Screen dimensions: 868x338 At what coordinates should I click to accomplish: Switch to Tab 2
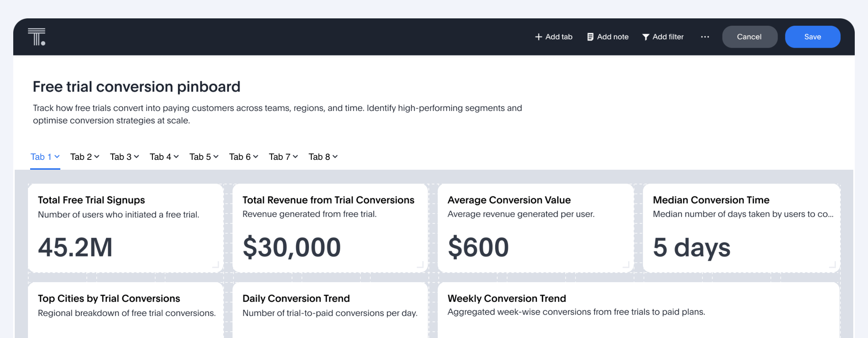coord(81,157)
